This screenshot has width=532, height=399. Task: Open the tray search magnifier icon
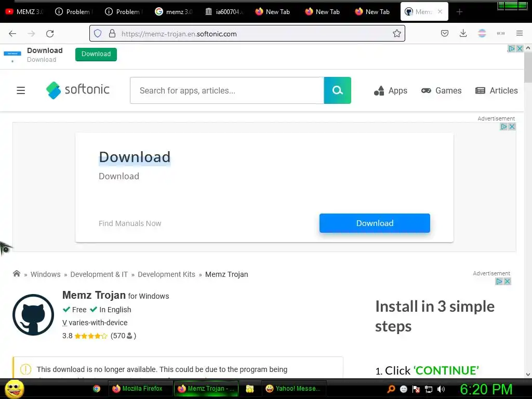click(x=391, y=389)
